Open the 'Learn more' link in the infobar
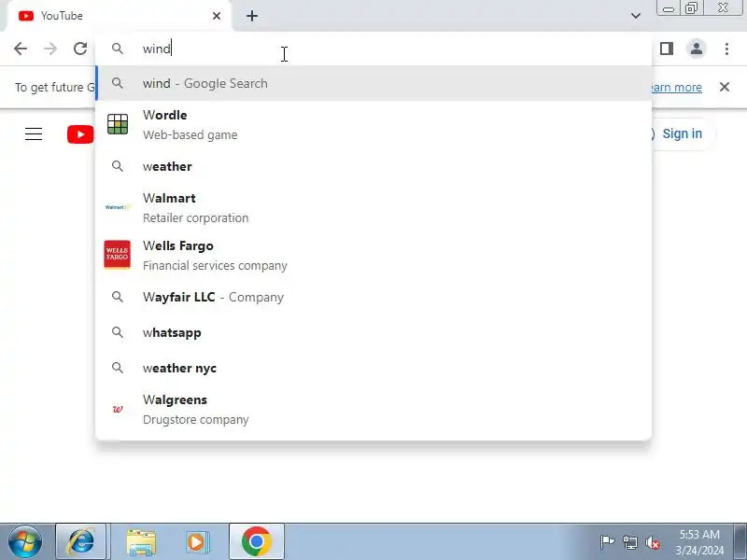This screenshot has width=747, height=560. click(x=676, y=88)
